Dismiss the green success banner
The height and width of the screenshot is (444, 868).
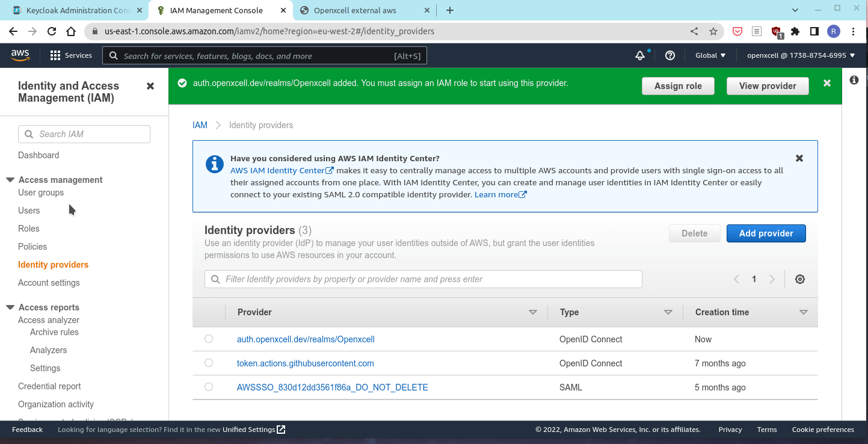click(827, 83)
